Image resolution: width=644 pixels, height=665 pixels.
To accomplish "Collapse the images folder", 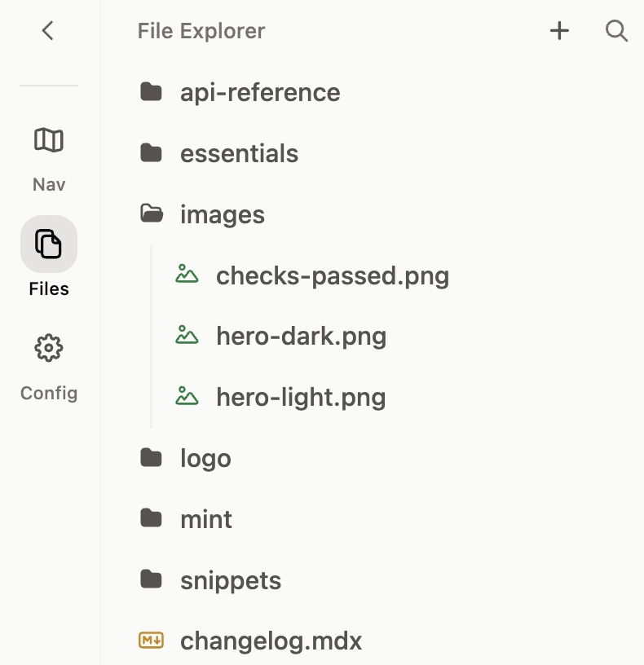I will (222, 214).
